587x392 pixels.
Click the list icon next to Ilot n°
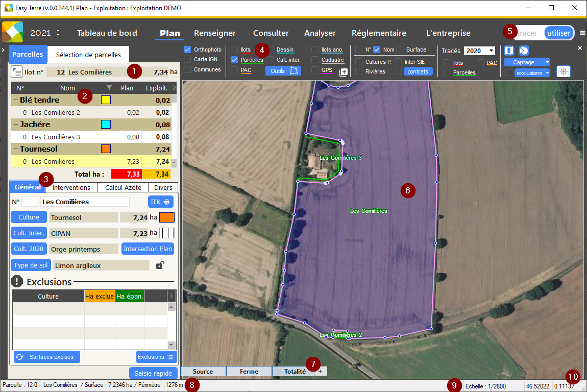[x=16, y=72]
